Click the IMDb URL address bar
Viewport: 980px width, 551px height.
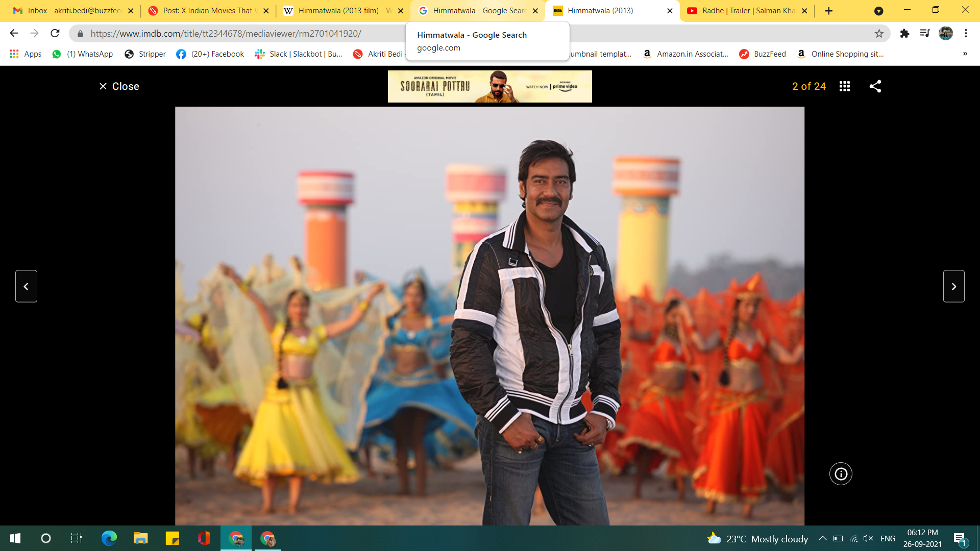tap(226, 34)
